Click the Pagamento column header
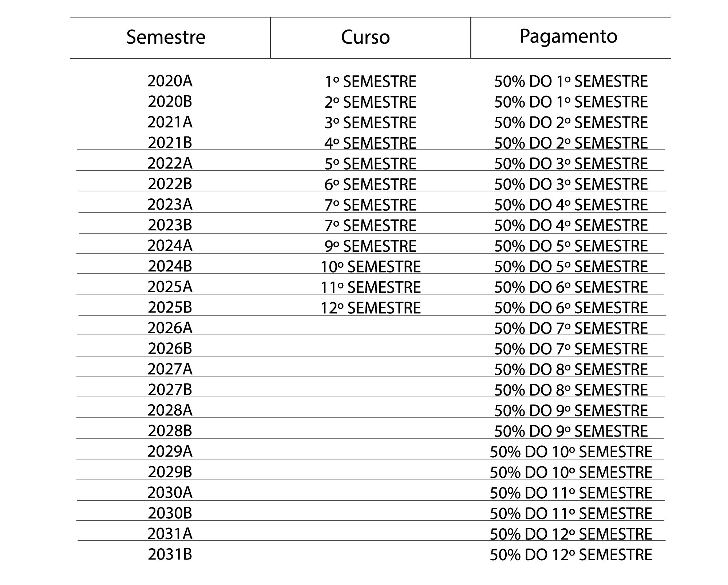 [x=568, y=36]
